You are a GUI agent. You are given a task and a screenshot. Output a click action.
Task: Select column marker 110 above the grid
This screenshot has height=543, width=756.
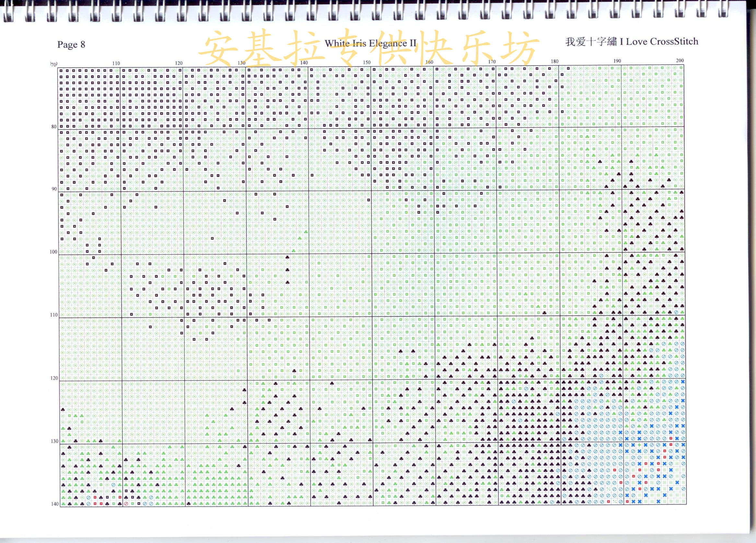116,63
